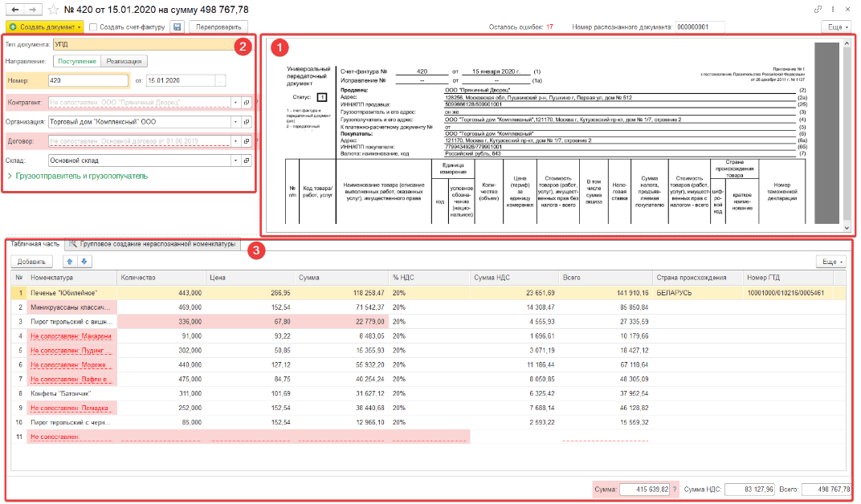Select the Поступление direction toggle

tap(78, 61)
